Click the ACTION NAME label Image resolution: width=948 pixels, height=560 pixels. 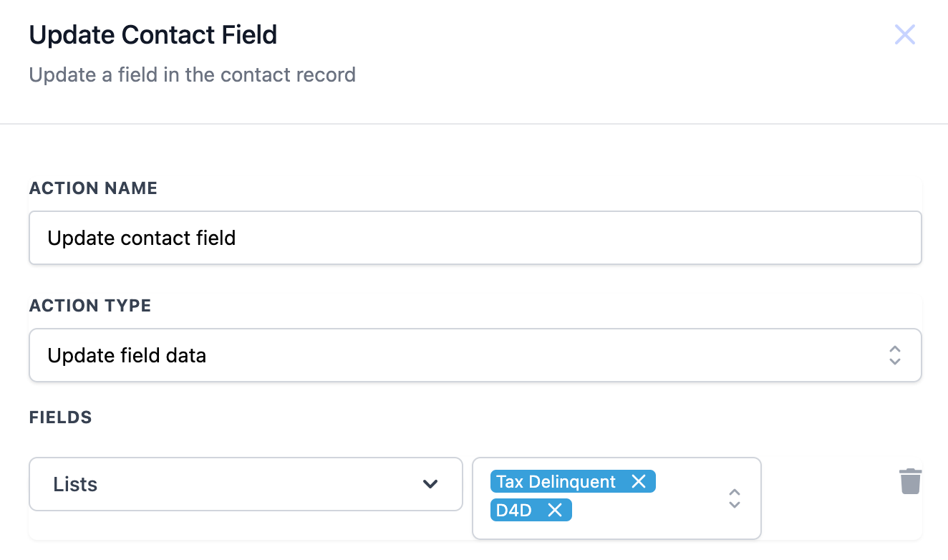[93, 188]
